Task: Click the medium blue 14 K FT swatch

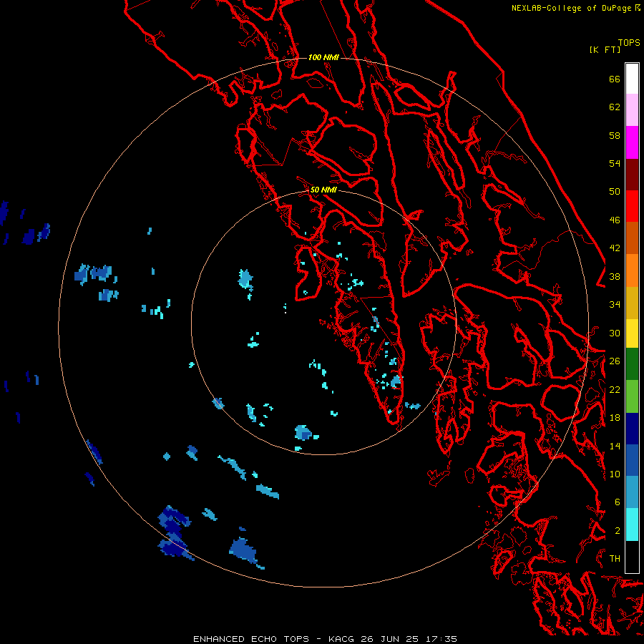Action: point(632,460)
